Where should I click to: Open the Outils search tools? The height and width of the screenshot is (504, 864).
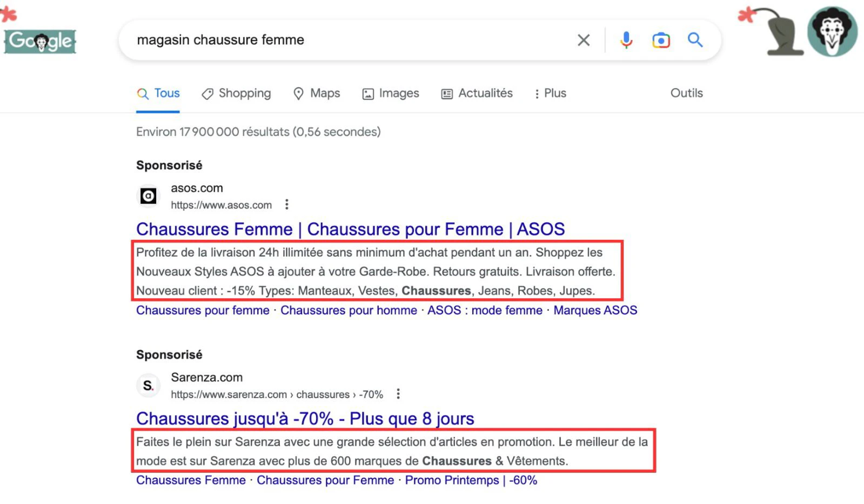click(687, 93)
